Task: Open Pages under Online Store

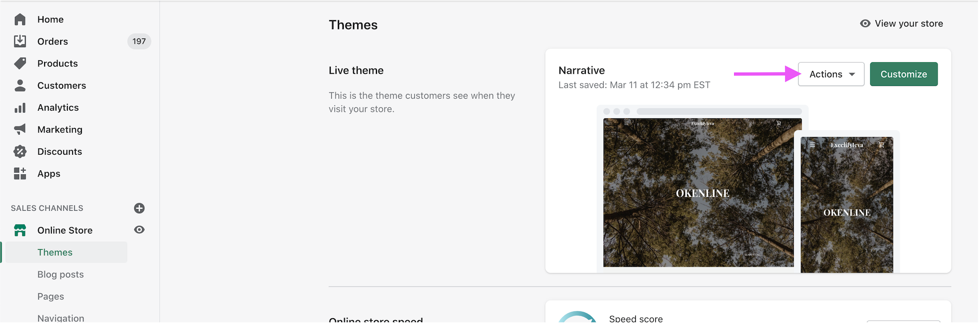Action: point(51,296)
